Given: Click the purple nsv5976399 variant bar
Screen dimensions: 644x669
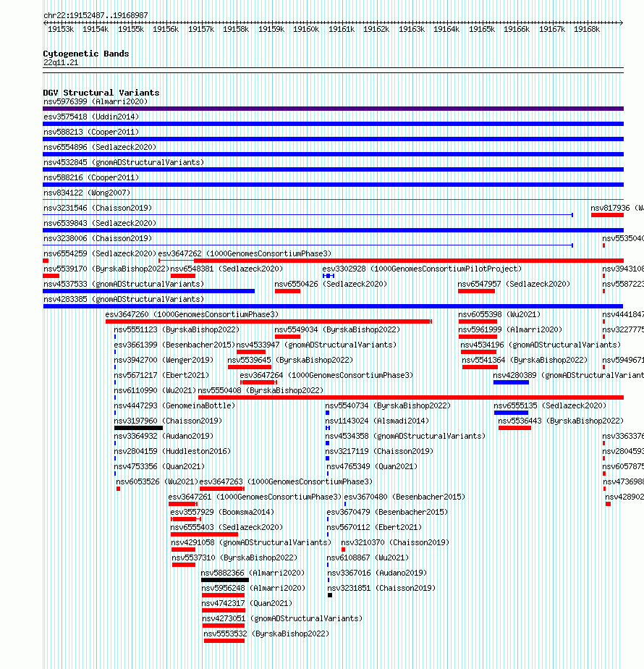Looking at the screenshot, I should coord(333,109).
